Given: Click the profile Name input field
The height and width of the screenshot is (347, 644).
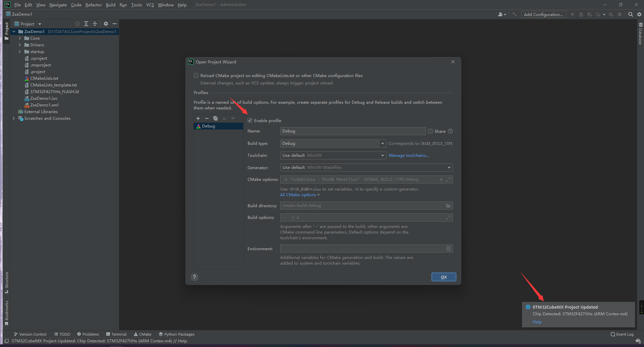Looking at the screenshot, I should (353, 131).
